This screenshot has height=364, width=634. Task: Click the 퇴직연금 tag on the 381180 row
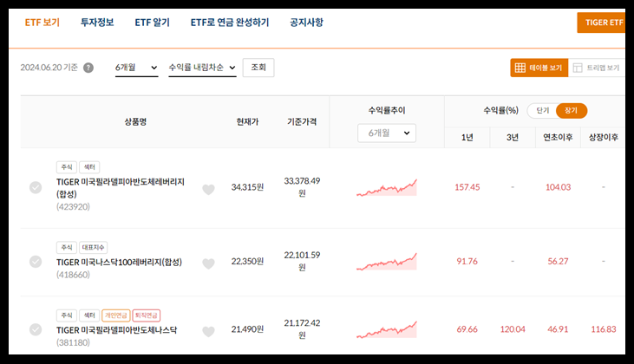tap(147, 315)
